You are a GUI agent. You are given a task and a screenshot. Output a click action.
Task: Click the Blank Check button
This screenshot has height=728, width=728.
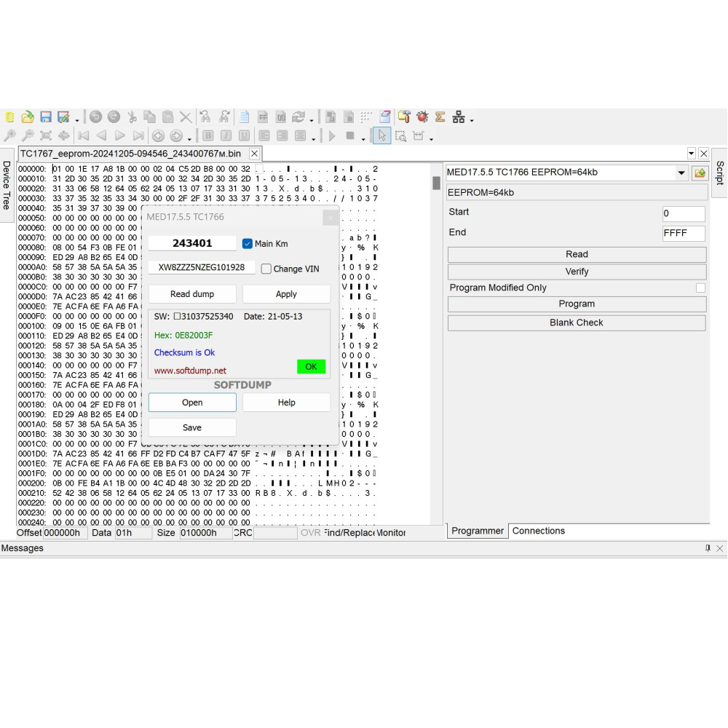577,323
